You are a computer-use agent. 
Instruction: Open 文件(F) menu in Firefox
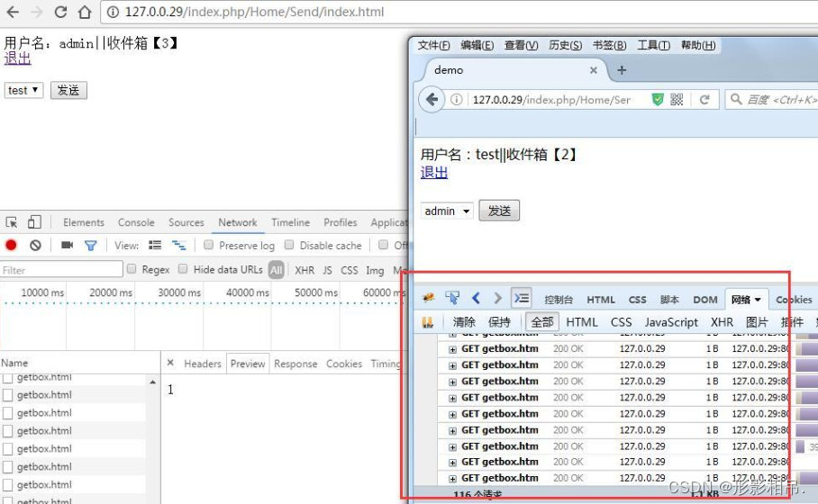tap(433, 45)
